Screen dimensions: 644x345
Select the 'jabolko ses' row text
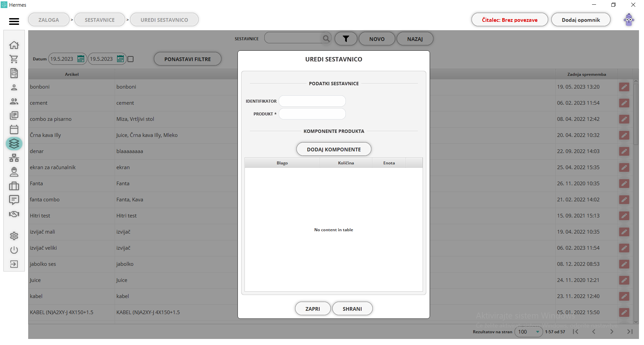point(43,264)
